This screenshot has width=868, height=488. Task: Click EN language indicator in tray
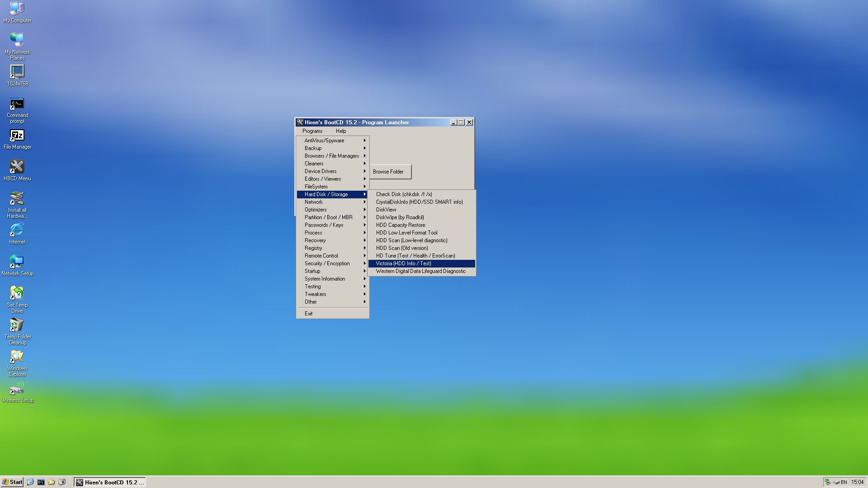click(844, 482)
